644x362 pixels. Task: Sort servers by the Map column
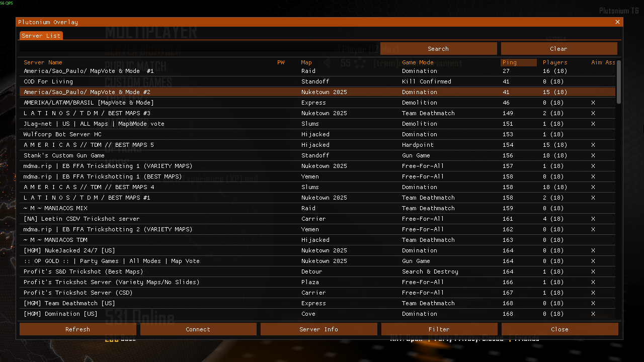click(306, 62)
